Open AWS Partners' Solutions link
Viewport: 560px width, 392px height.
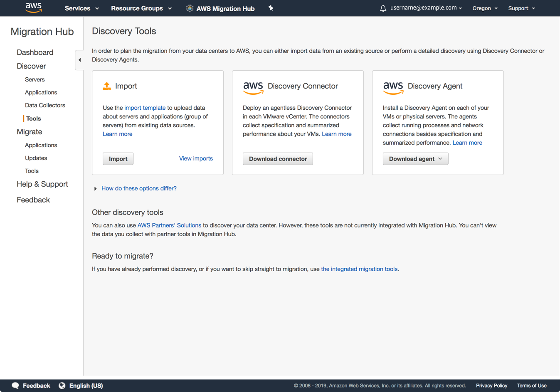(169, 225)
